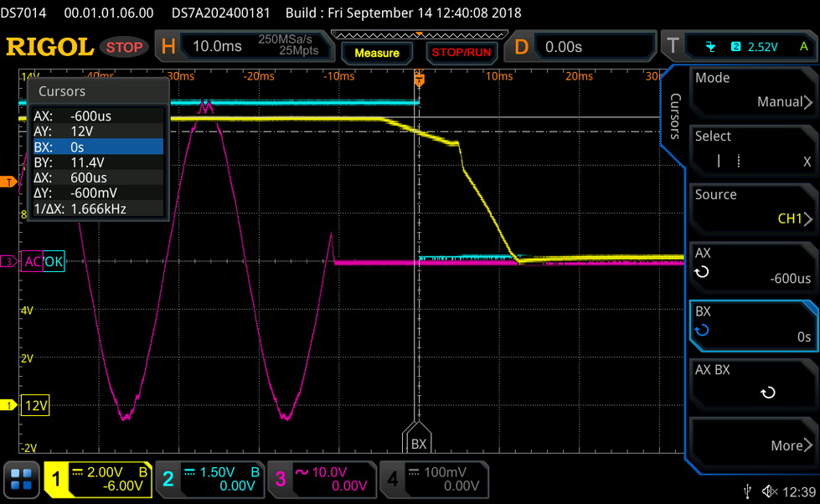Viewport: 820px width, 504px height.
Task: Open the More submenu
Action: 752,442
